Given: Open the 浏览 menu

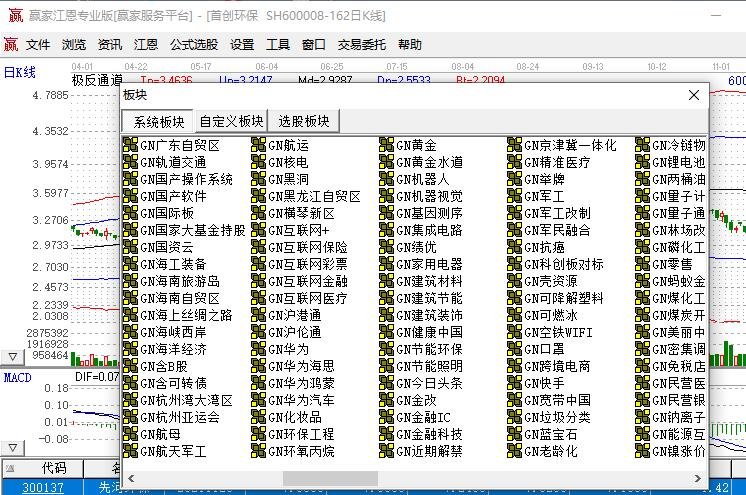Looking at the screenshot, I should coord(74,45).
